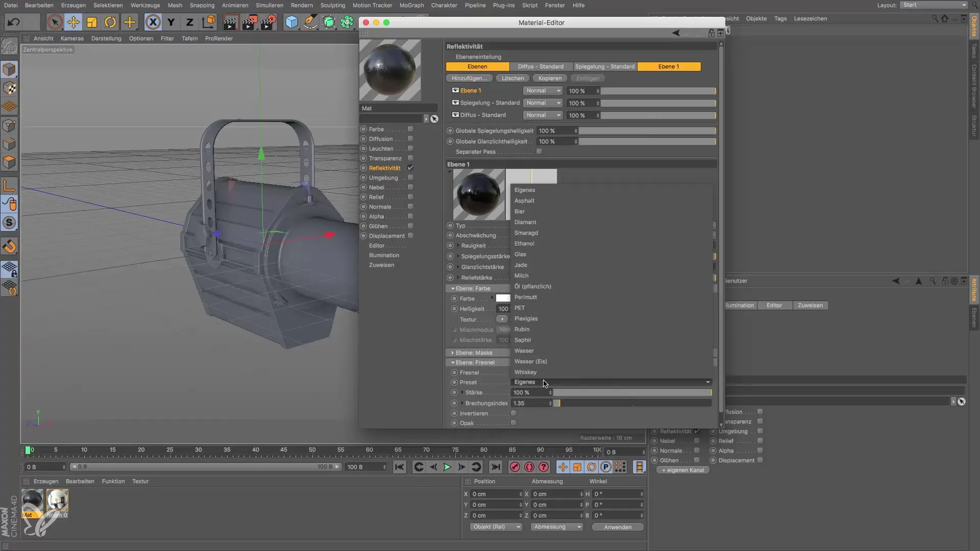The width and height of the screenshot is (980, 551).
Task: Toggle the Diffusion channel checkbox
Action: [x=410, y=139]
